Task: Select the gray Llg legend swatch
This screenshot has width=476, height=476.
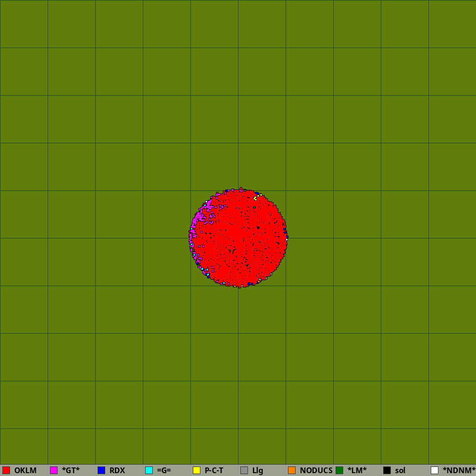Action: coord(244,470)
